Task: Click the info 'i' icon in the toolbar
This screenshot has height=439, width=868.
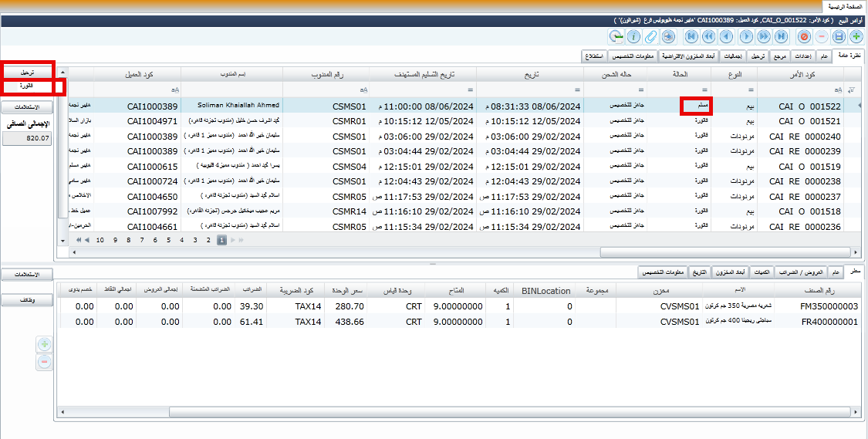Action: [633, 36]
